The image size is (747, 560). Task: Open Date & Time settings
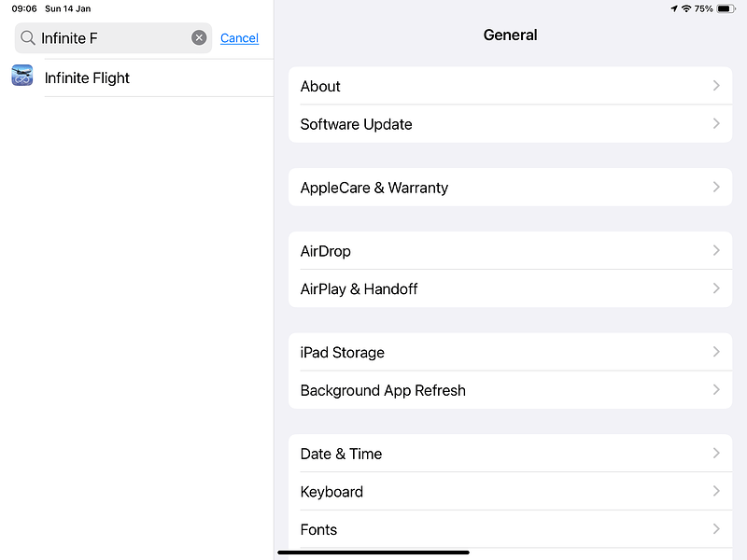click(510, 454)
